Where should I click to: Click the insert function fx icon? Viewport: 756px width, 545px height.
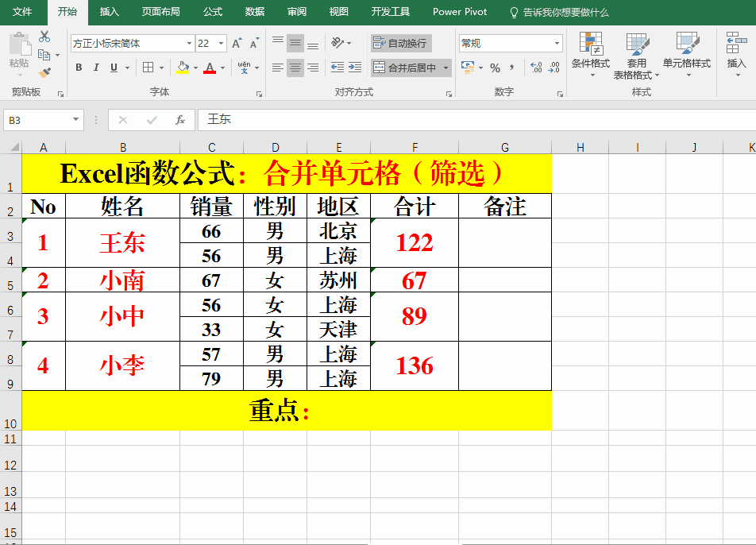[x=180, y=120]
